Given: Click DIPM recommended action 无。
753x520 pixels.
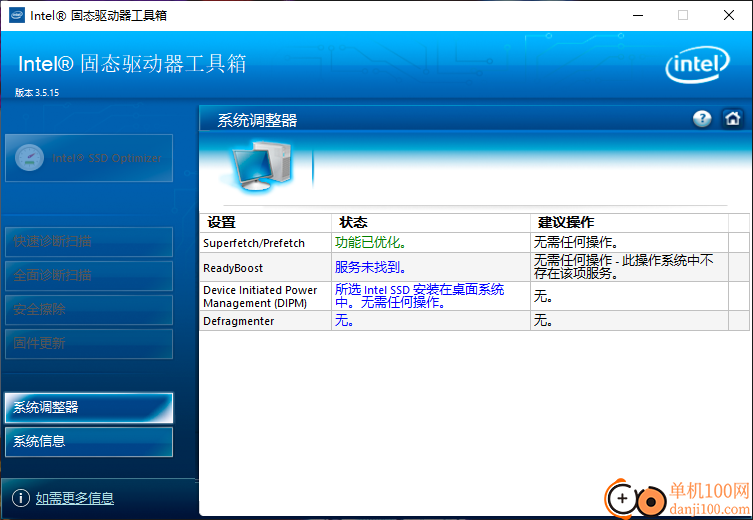Looking at the screenshot, I should [543, 296].
